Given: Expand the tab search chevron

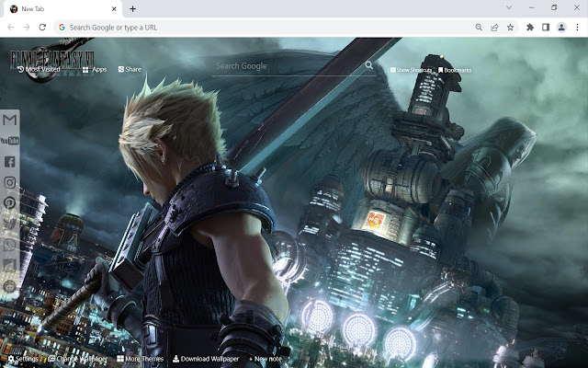Looking at the screenshot, I should [x=509, y=7].
